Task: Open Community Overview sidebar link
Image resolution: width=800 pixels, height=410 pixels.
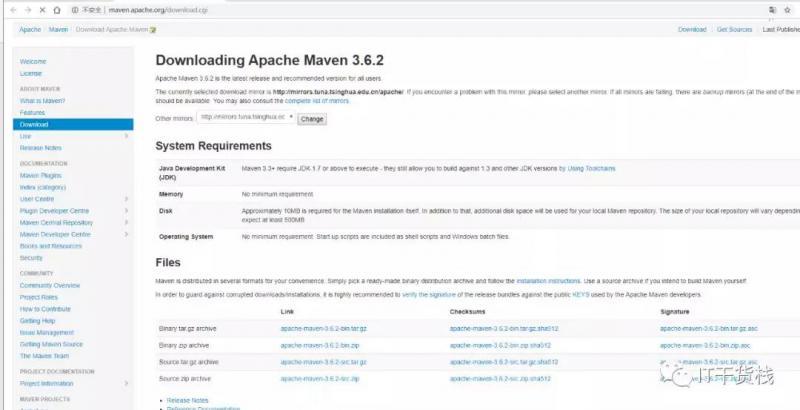Action: pyautogui.click(x=50, y=286)
